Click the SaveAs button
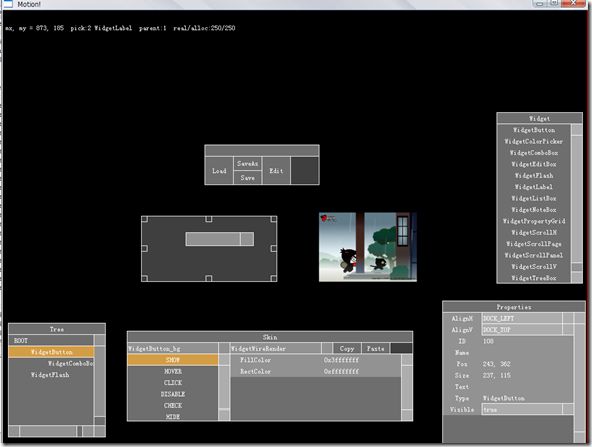Viewport: 592px width, 447px height. [248, 163]
